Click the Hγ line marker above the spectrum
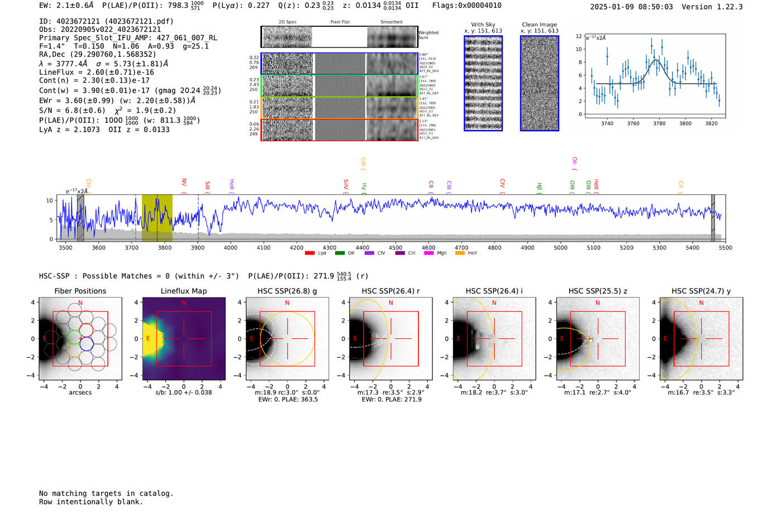The width and height of the screenshot is (782, 532). (364, 188)
